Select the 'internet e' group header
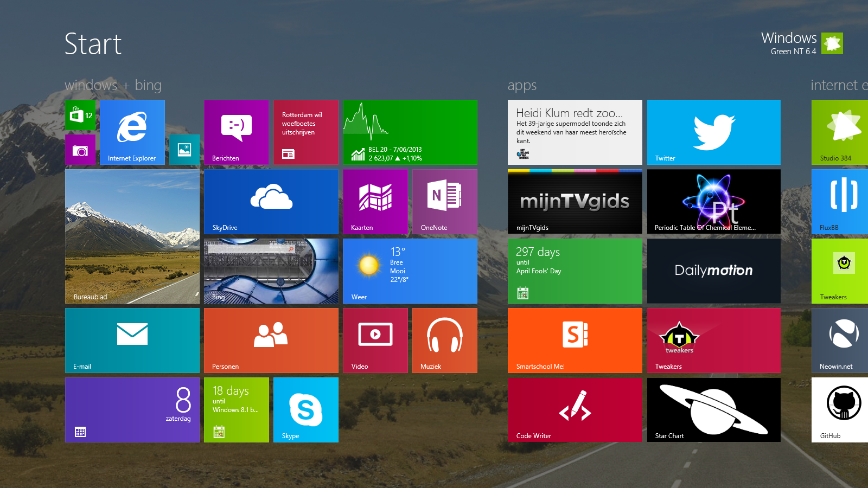The image size is (868, 488). [839, 85]
